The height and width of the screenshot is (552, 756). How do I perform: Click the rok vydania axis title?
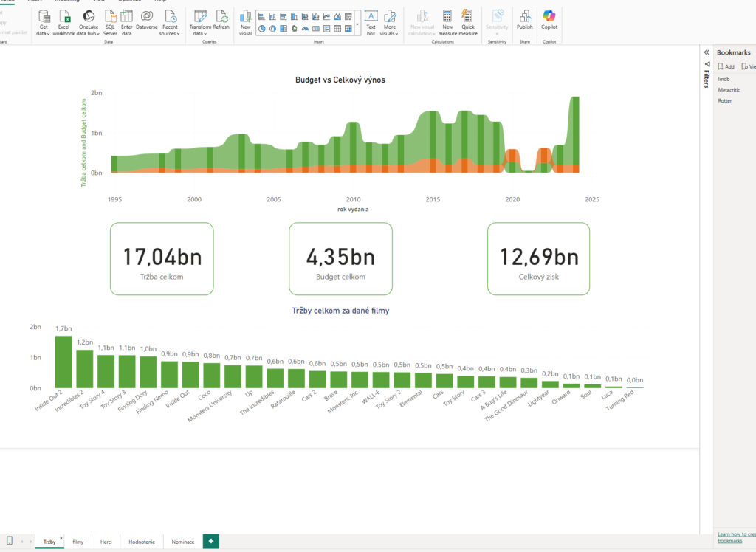(353, 210)
